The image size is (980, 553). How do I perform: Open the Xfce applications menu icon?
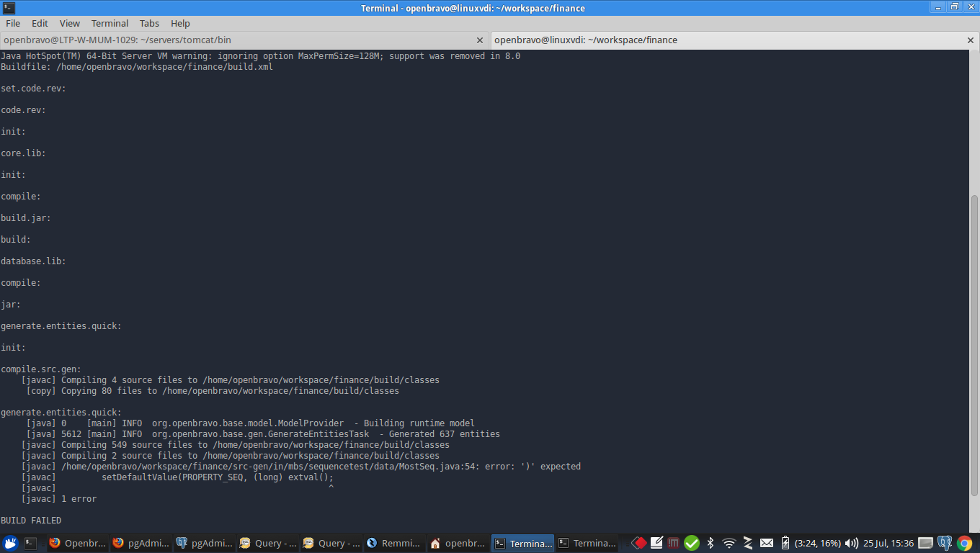[10, 543]
